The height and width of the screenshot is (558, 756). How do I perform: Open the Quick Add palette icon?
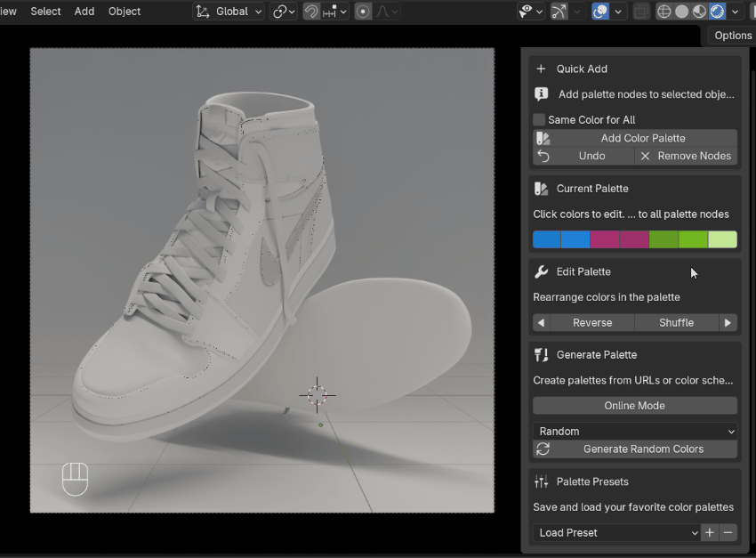(541, 69)
